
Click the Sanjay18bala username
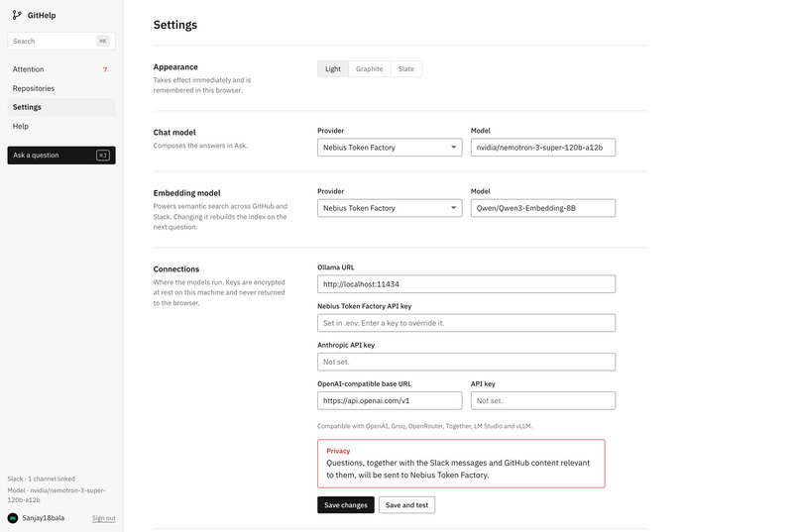click(x=44, y=518)
